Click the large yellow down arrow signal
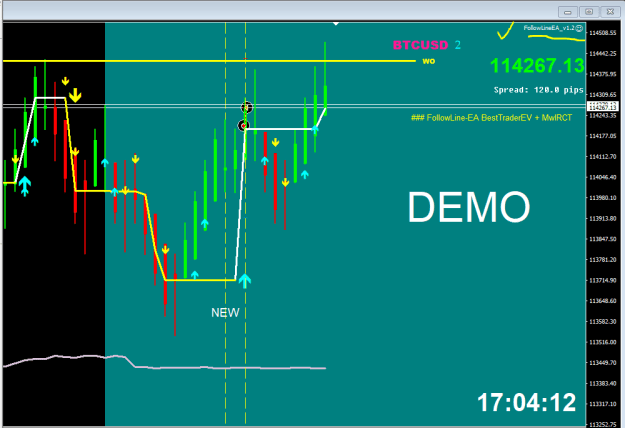This screenshot has width=625, height=428. pyautogui.click(x=75, y=96)
